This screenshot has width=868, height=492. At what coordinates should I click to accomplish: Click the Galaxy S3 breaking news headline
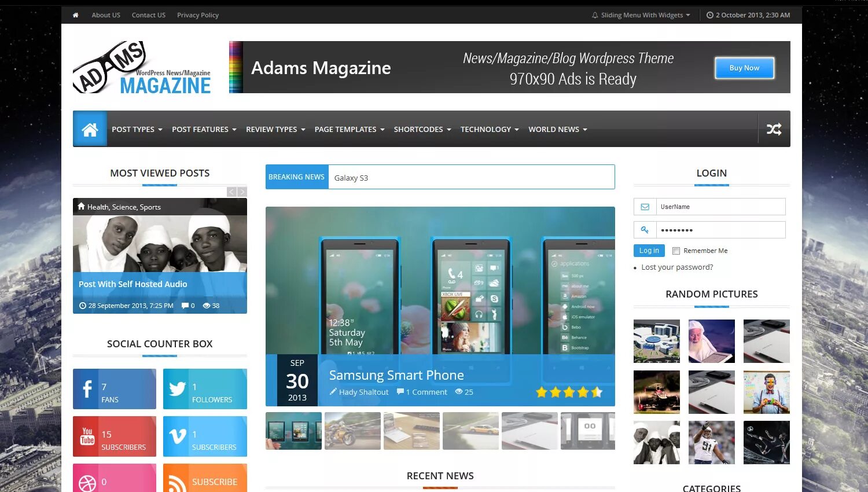tap(351, 178)
